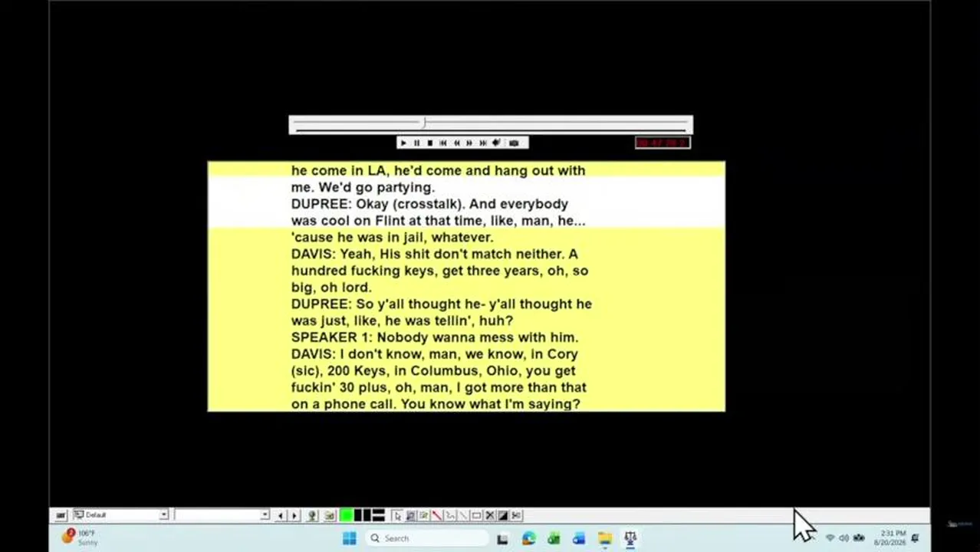Click line "DAVIS: I don't know, man, we know, in Cory"
980x552 pixels.
pos(435,354)
